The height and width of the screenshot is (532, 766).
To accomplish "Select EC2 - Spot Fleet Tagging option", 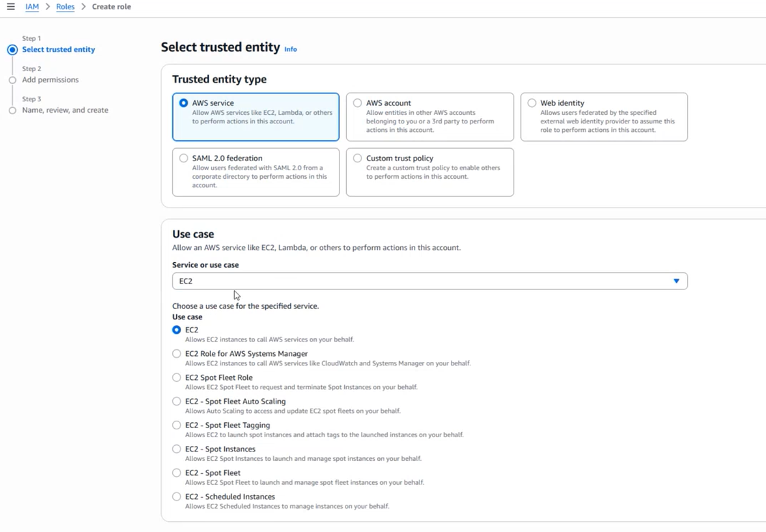I will point(177,425).
